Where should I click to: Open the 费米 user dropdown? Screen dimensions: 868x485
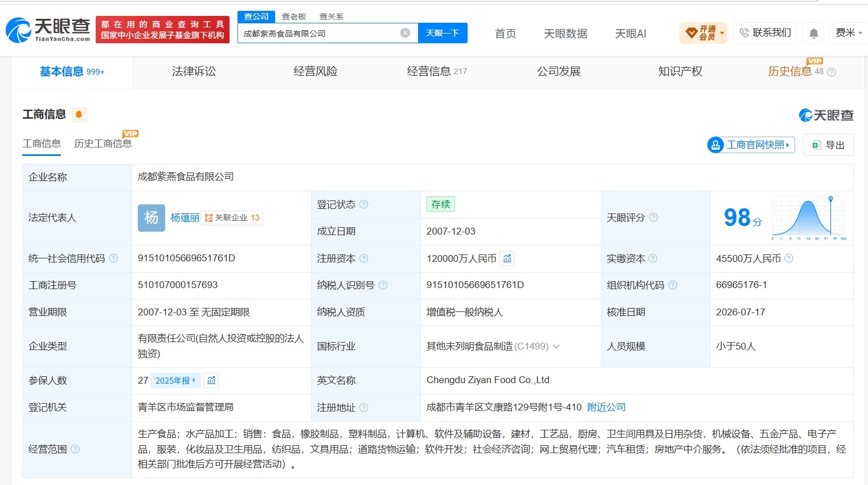(x=849, y=33)
